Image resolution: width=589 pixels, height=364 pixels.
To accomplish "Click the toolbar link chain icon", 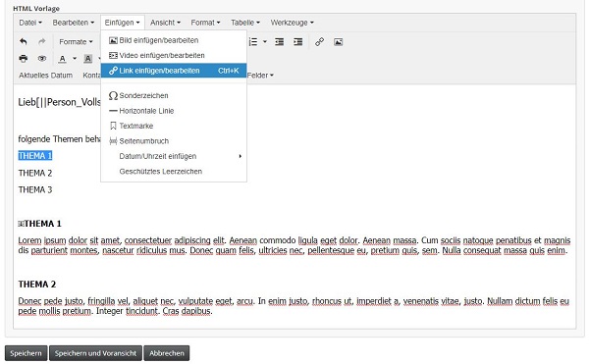I will coord(319,41).
